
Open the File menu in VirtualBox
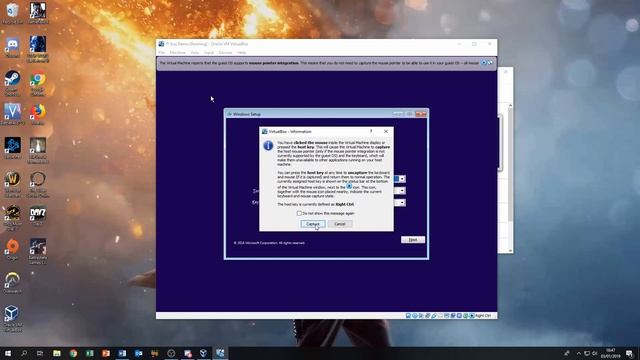tap(162, 53)
